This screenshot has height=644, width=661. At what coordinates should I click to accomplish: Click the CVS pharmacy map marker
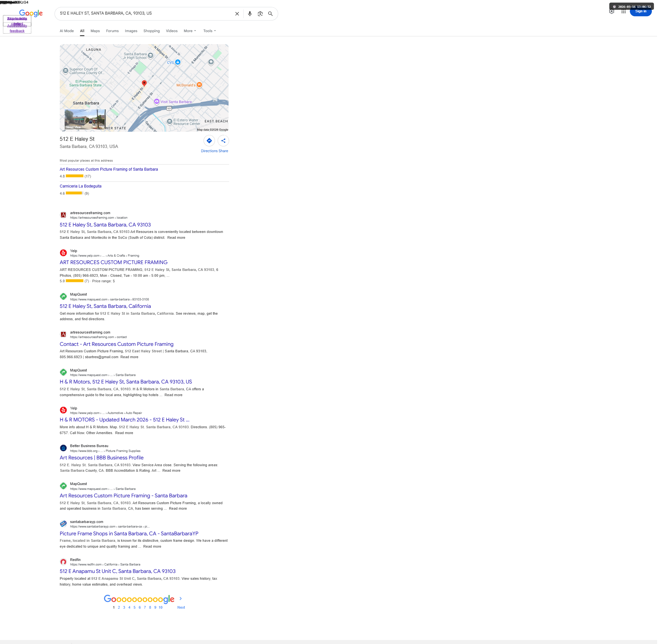coord(179,63)
